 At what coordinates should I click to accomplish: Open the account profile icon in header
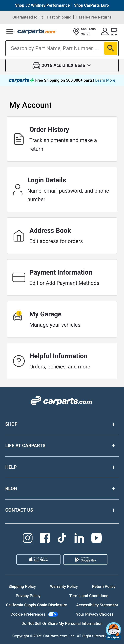coord(105,32)
